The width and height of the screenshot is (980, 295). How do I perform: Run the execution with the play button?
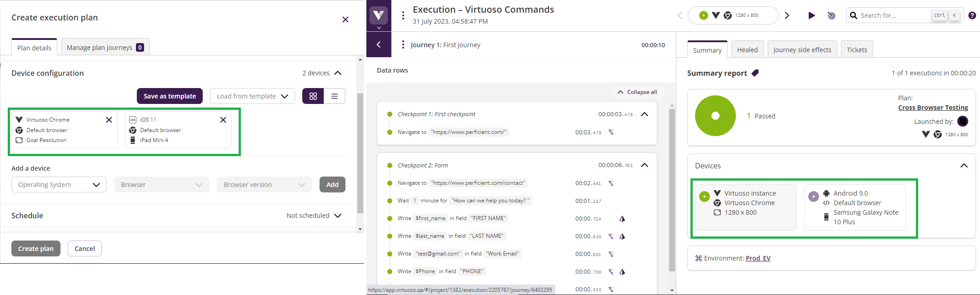coord(811,15)
